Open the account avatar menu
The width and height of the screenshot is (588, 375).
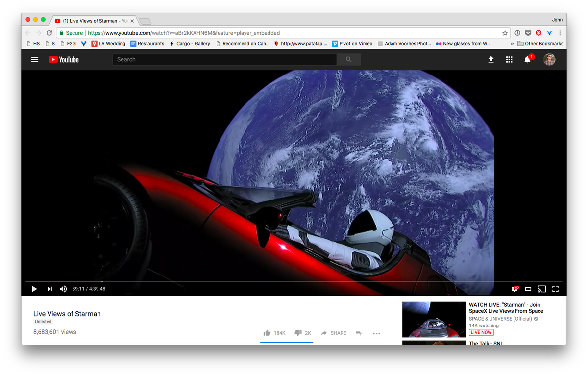point(549,59)
